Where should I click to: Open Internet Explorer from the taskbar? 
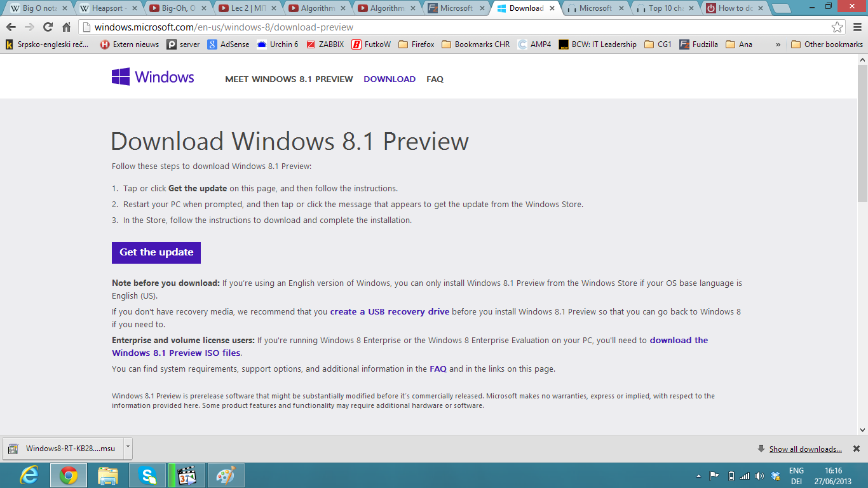29,475
